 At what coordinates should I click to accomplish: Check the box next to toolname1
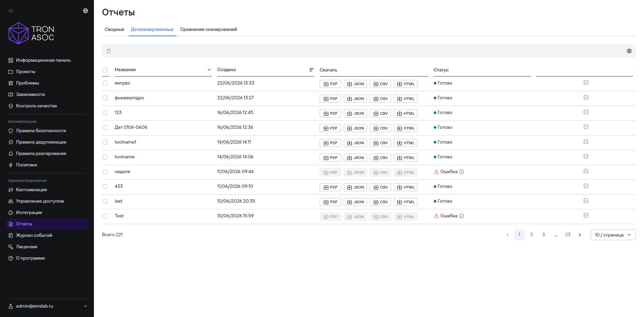click(x=105, y=142)
